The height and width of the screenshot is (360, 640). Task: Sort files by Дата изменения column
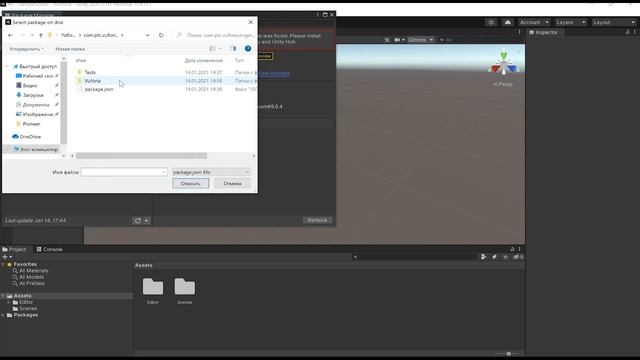pyautogui.click(x=204, y=60)
